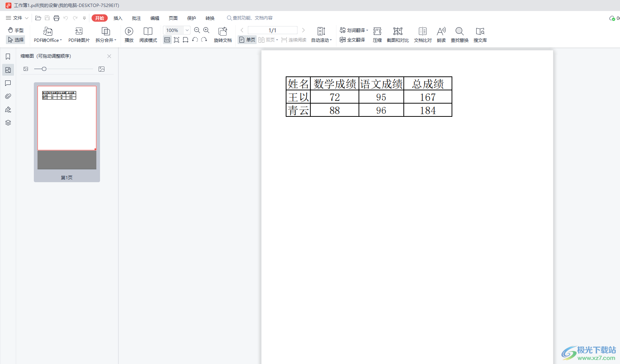Image resolution: width=620 pixels, height=364 pixels.
Task: Click 旋转文档 rotate document
Action: tap(223, 35)
